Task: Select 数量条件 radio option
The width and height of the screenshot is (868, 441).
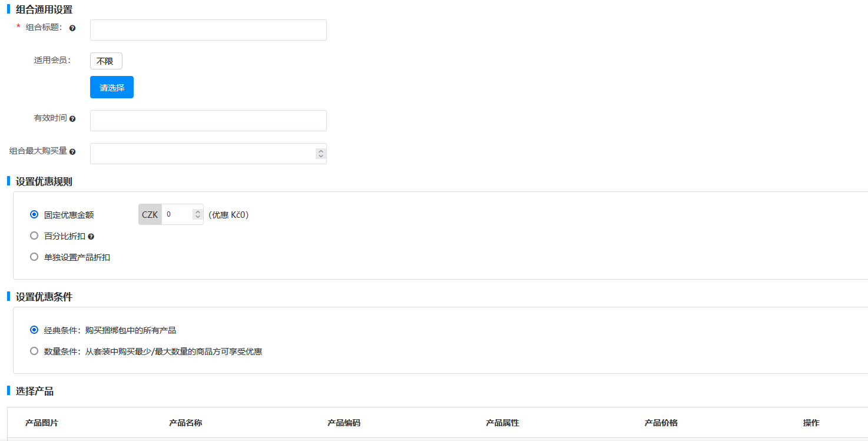Action: click(34, 352)
